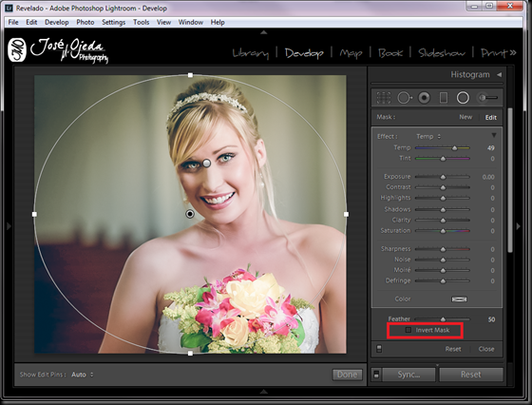Open the Show Edit Pins Auto dropdown
The height and width of the screenshot is (405, 532).
[83, 375]
